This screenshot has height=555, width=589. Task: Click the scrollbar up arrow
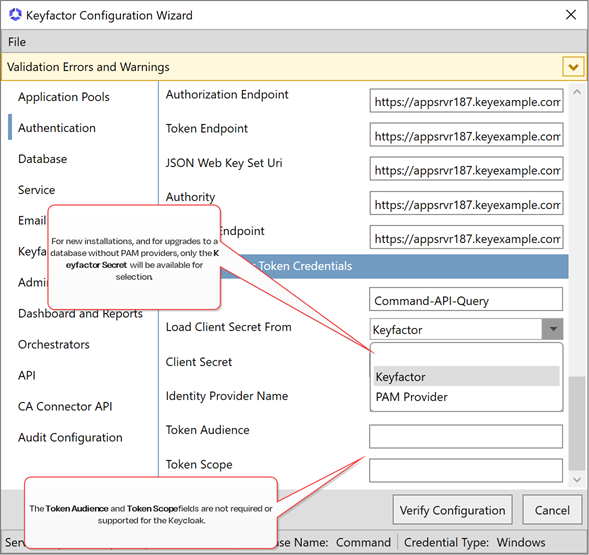(x=577, y=92)
